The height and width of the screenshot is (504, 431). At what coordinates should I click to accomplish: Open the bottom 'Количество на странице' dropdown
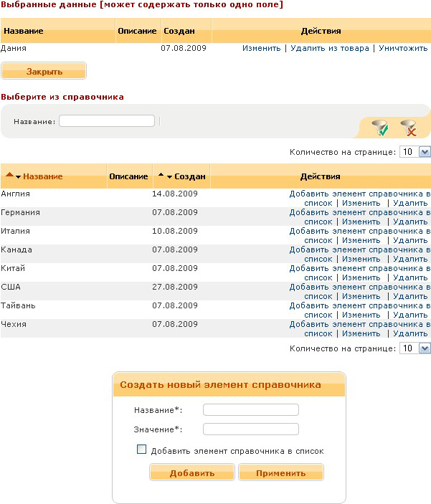point(415,348)
